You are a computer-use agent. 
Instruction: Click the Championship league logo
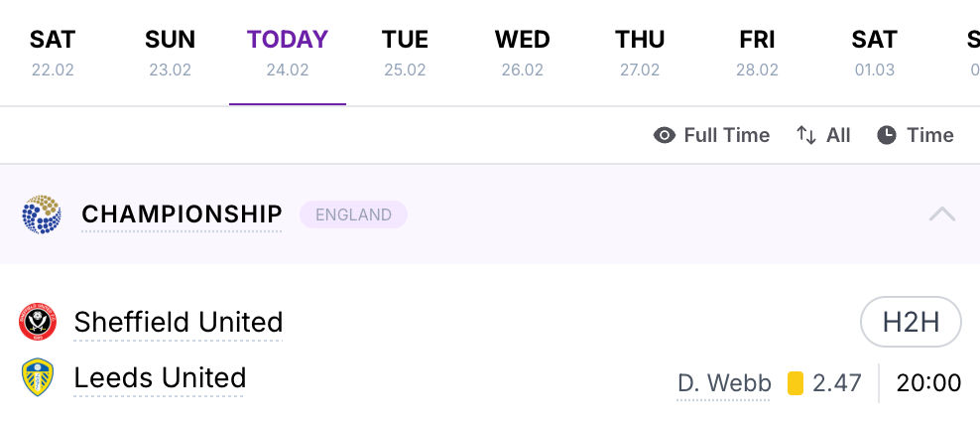point(42,214)
